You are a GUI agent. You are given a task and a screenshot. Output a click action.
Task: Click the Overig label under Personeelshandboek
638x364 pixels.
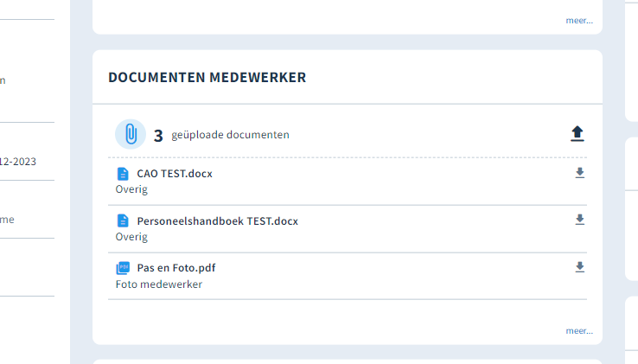click(x=131, y=237)
